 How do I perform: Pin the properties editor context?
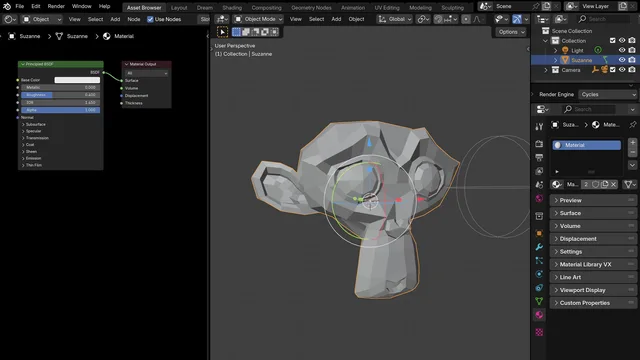[x=633, y=124]
